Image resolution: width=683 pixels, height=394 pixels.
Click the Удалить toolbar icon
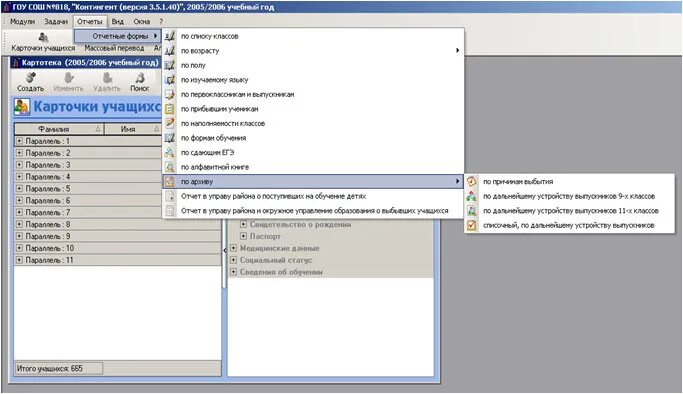[x=107, y=78]
